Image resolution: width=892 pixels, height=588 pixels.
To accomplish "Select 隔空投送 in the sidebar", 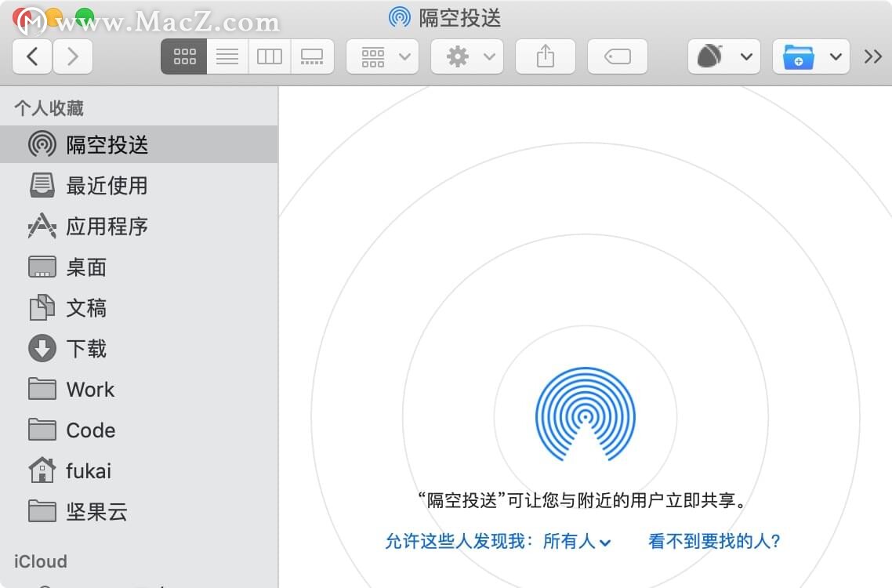I will pos(139,144).
